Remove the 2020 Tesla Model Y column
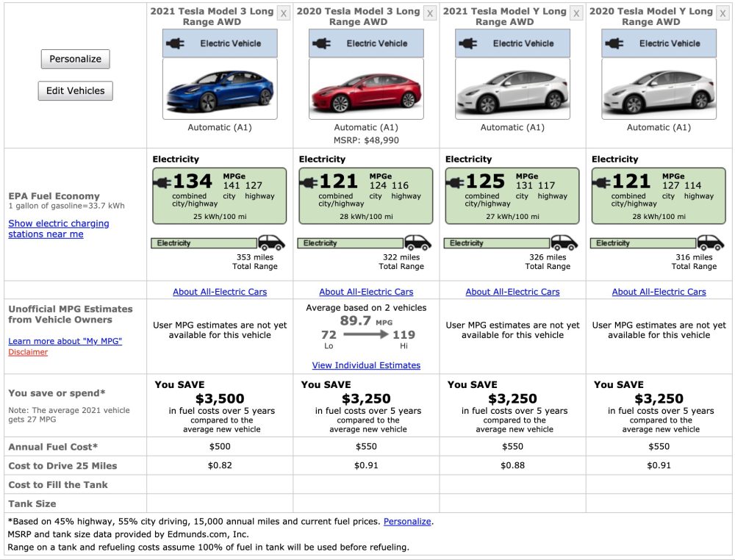 click(723, 14)
